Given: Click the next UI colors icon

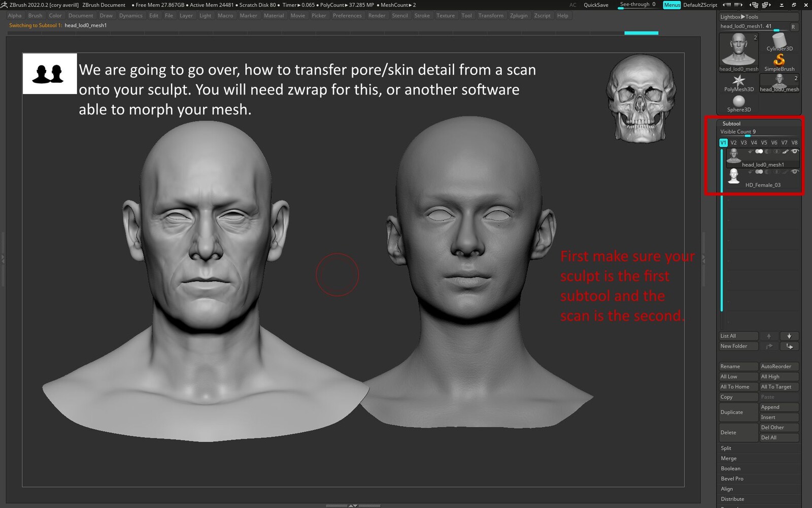Looking at the screenshot, I should coord(738,5).
